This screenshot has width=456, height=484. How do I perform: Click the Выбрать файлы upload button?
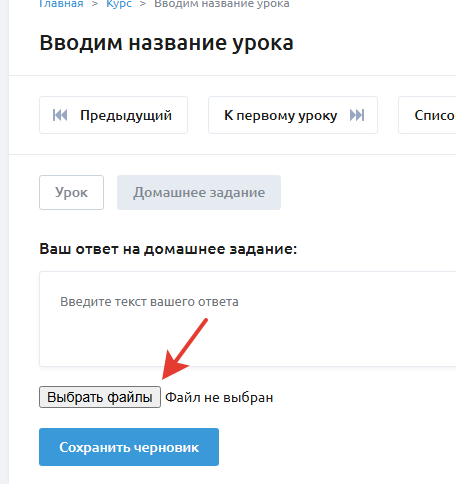100,397
